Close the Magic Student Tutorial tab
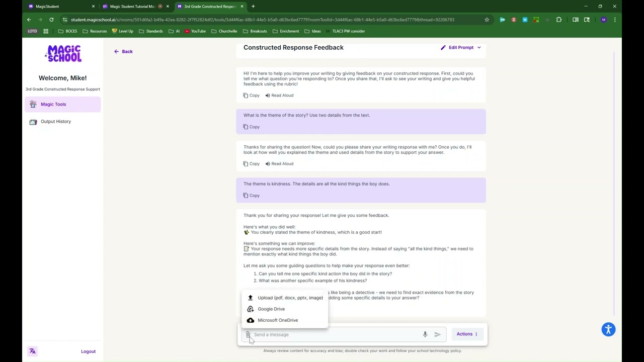644x362 pixels. point(168,7)
